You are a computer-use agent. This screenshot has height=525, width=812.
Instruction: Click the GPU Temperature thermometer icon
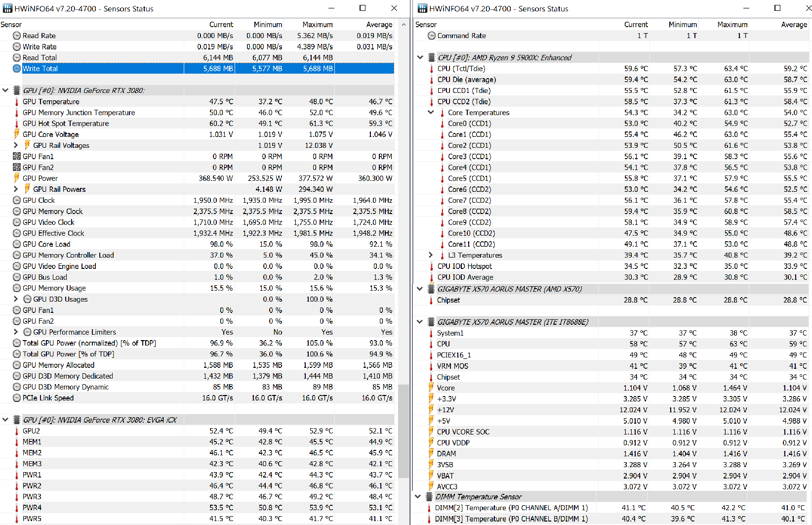17,101
